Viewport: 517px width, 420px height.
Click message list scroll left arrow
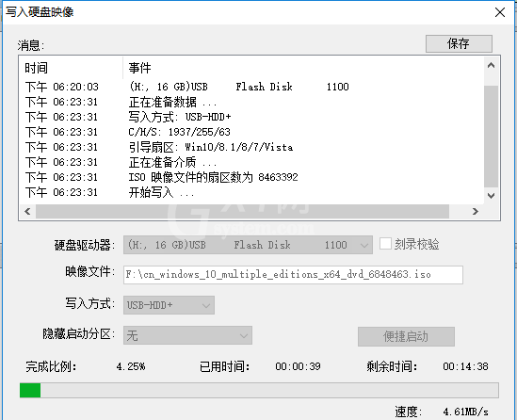(x=27, y=211)
